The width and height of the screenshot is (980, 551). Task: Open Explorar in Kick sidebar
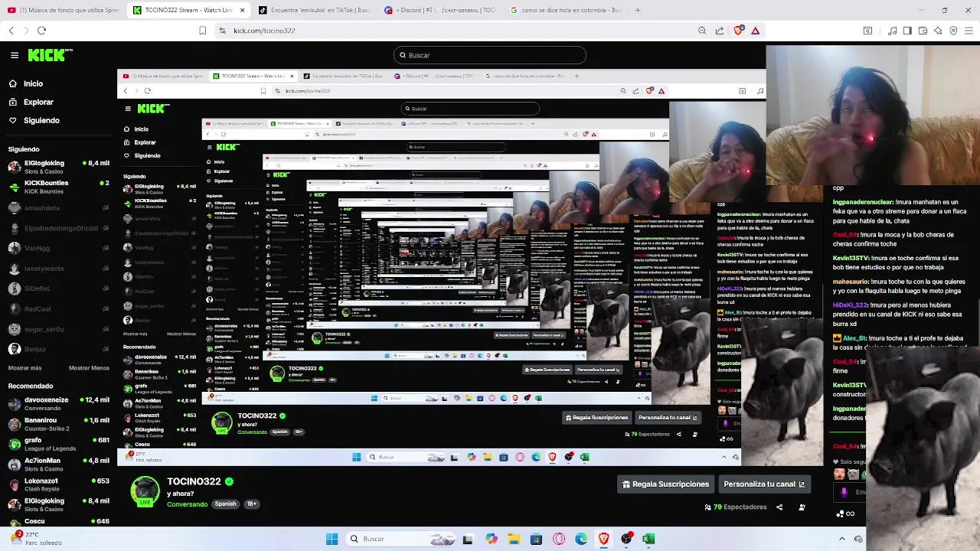[x=38, y=102]
